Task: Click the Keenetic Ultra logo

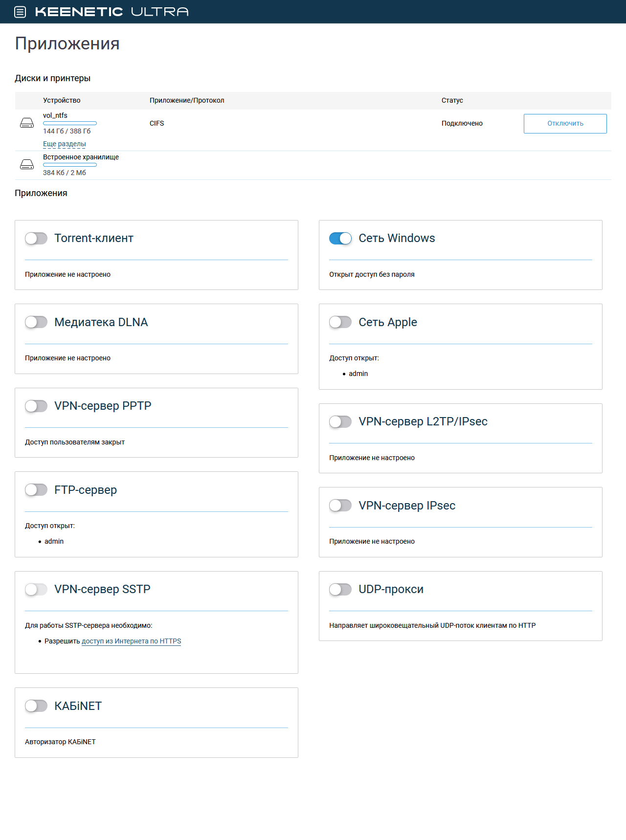Action: pos(112,12)
